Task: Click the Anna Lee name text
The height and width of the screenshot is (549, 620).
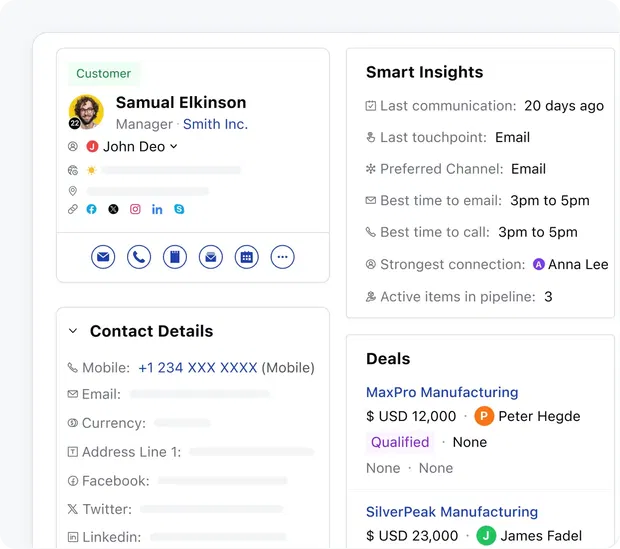Action: [x=578, y=265]
